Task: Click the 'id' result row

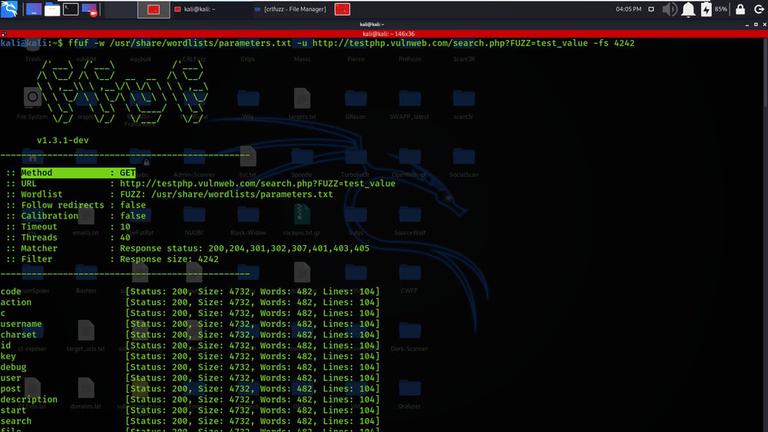Action: pyautogui.click(x=190, y=345)
